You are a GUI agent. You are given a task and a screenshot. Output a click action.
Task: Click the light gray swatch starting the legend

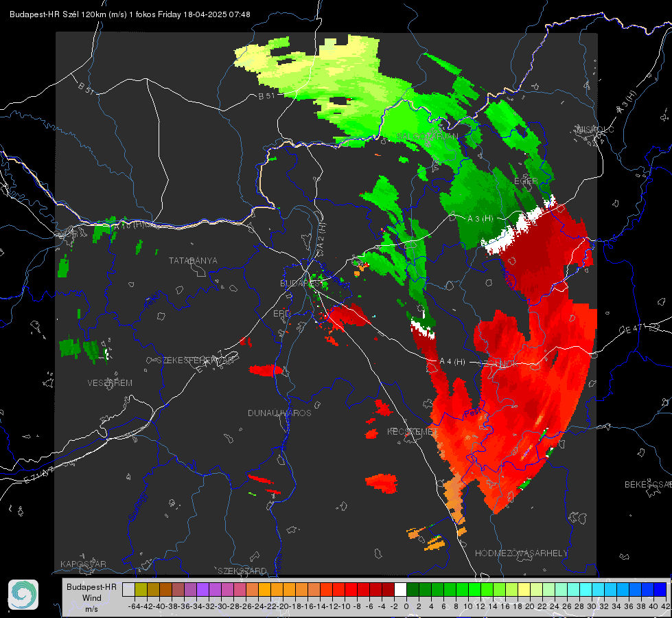click(x=128, y=589)
